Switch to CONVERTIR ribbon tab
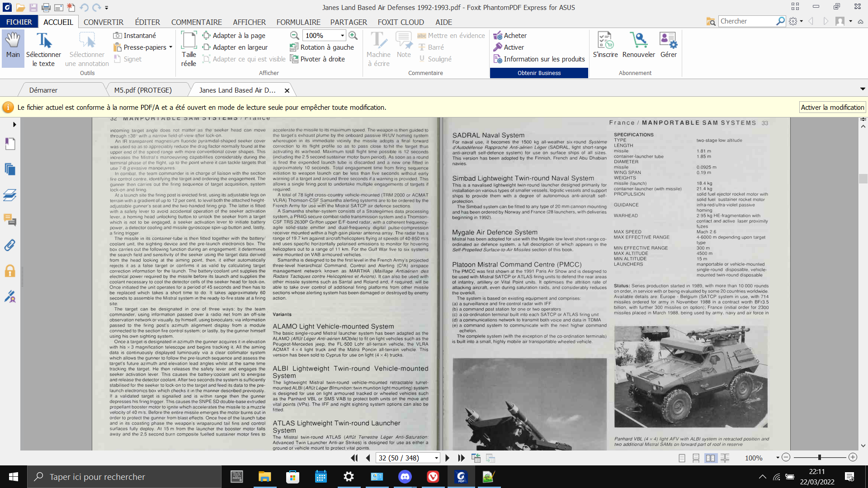Screen dimensions: 868x488 (x=104, y=22)
